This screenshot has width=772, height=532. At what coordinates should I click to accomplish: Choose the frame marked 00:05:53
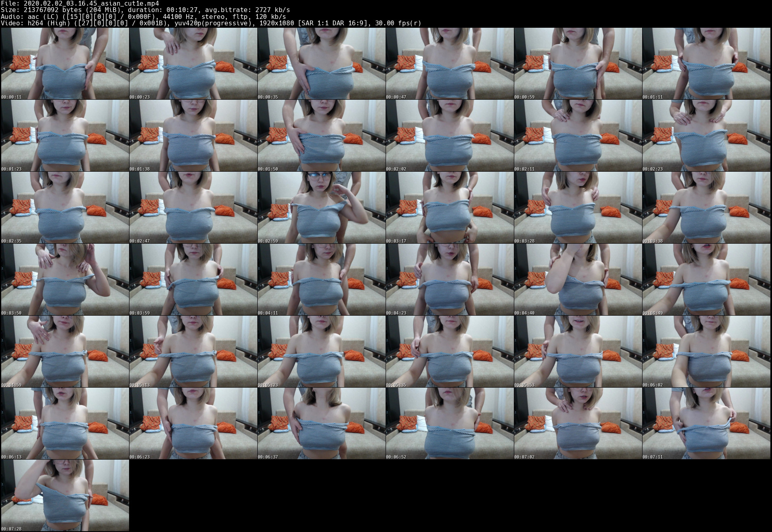click(x=578, y=351)
